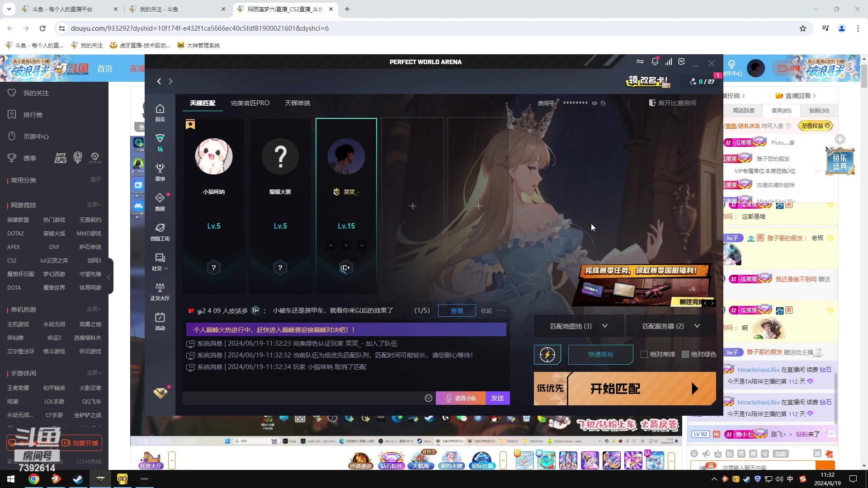Open the Chrome tab list dropdown arrow
This screenshot has width=868, height=488.
click(9, 9)
